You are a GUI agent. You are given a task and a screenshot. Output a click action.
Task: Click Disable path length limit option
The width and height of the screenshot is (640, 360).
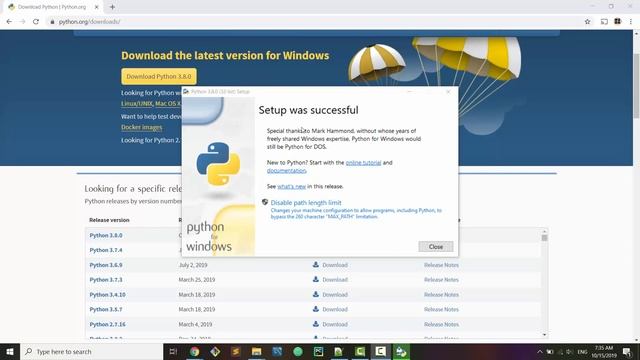[x=306, y=202]
